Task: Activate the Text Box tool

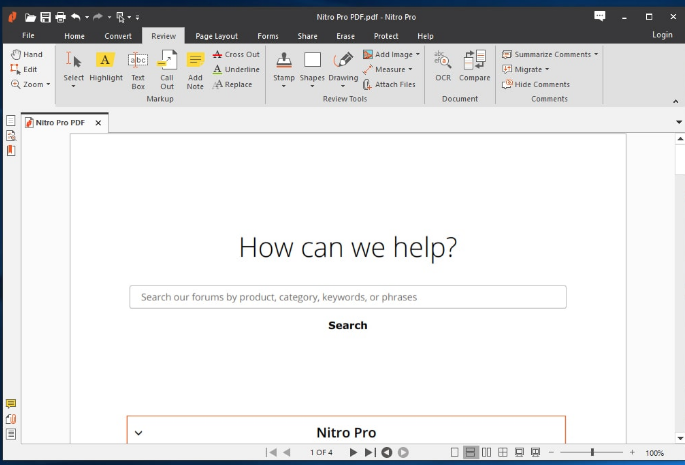Action: 138,71
